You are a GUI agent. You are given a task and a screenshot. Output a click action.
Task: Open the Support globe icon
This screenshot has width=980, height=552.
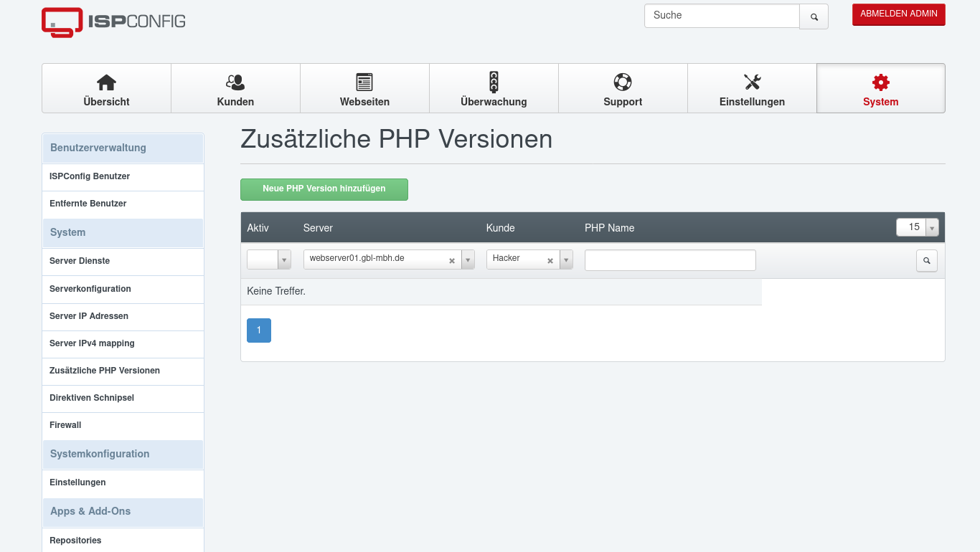[622, 81]
